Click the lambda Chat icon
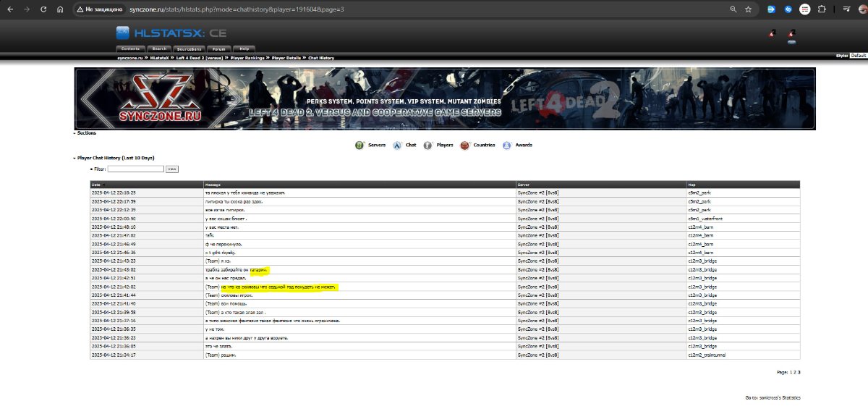Screen dimensions: 868x409 397,146
